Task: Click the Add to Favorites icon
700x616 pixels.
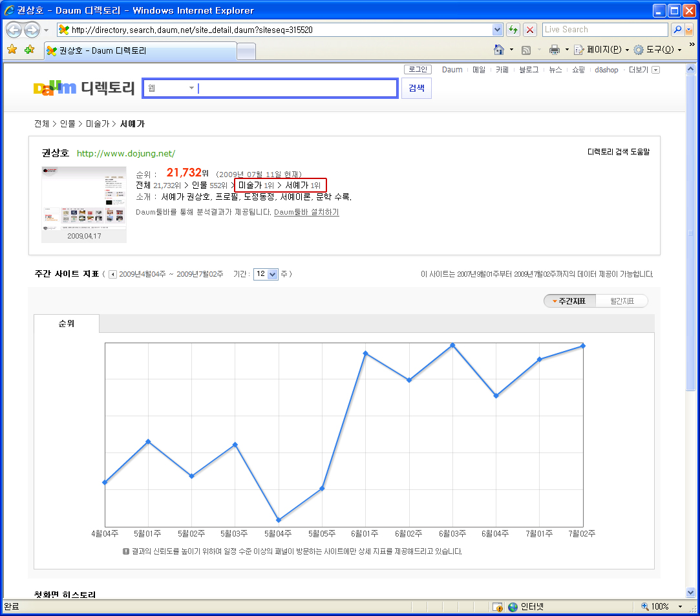Action: pyautogui.click(x=30, y=49)
